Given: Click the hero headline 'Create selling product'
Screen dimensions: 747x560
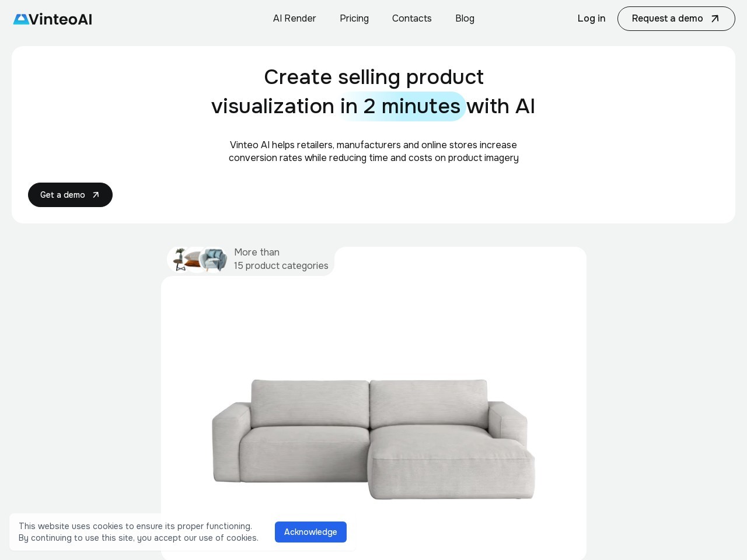Looking at the screenshot, I should coord(373,77).
